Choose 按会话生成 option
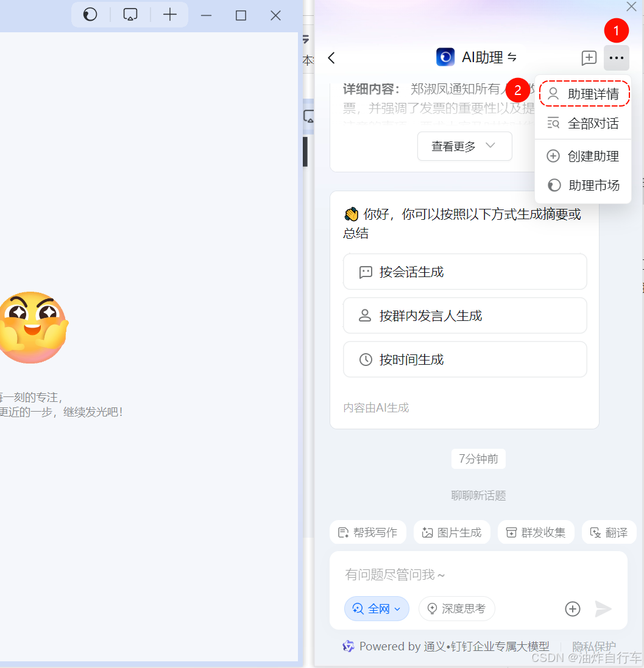This screenshot has height=668, width=644. (465, 272)
